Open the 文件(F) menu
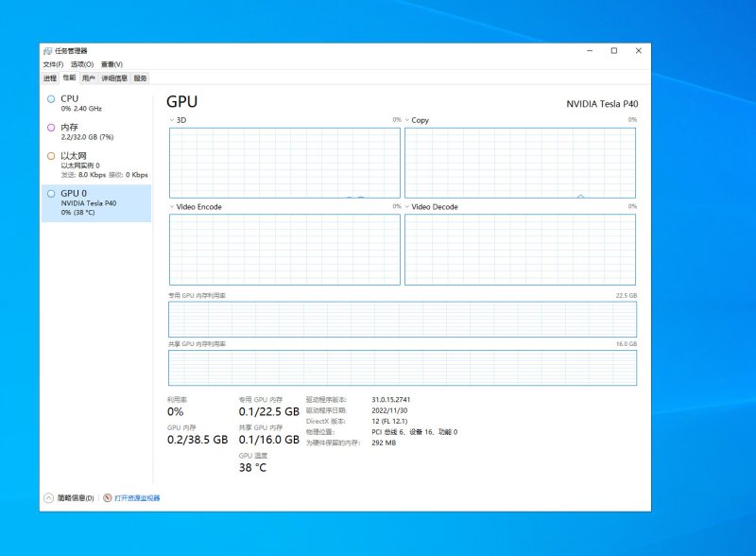The image size is (756, 556). click(53, 64)
